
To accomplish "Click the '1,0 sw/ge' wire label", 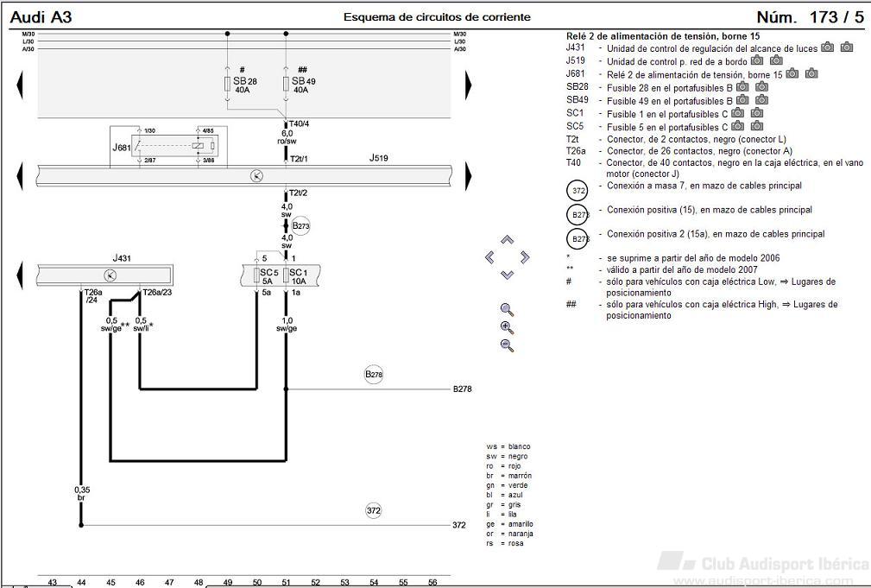I will coord(287,325).
